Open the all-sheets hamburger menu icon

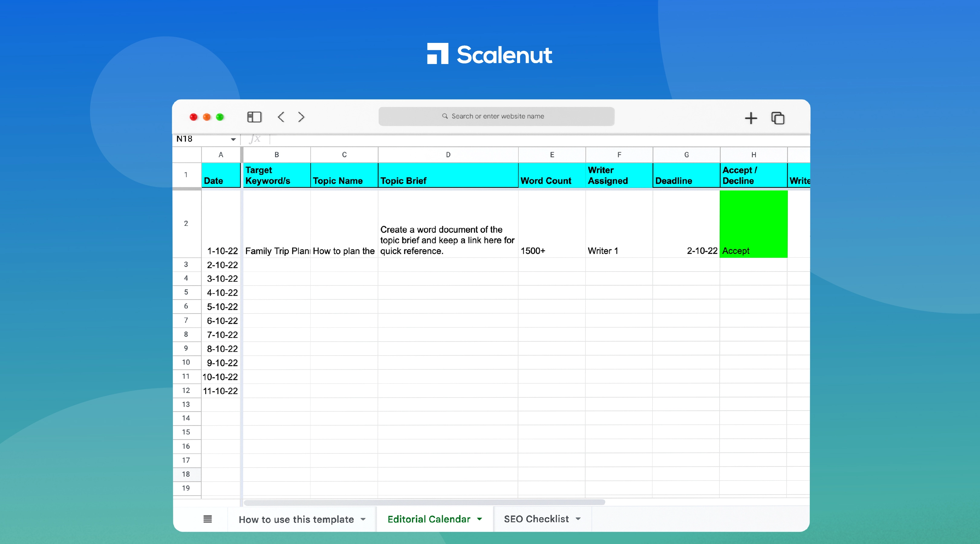coord(207,519)
